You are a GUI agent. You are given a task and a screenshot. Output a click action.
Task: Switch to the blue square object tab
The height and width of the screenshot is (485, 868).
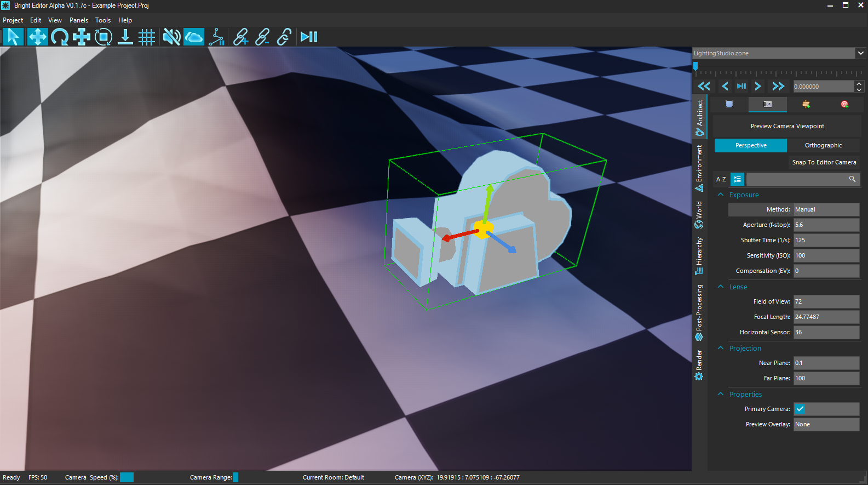[729, 104]
